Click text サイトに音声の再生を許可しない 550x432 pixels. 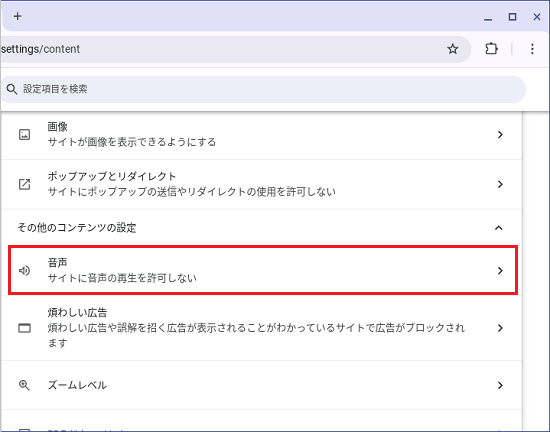coord(122,278)
